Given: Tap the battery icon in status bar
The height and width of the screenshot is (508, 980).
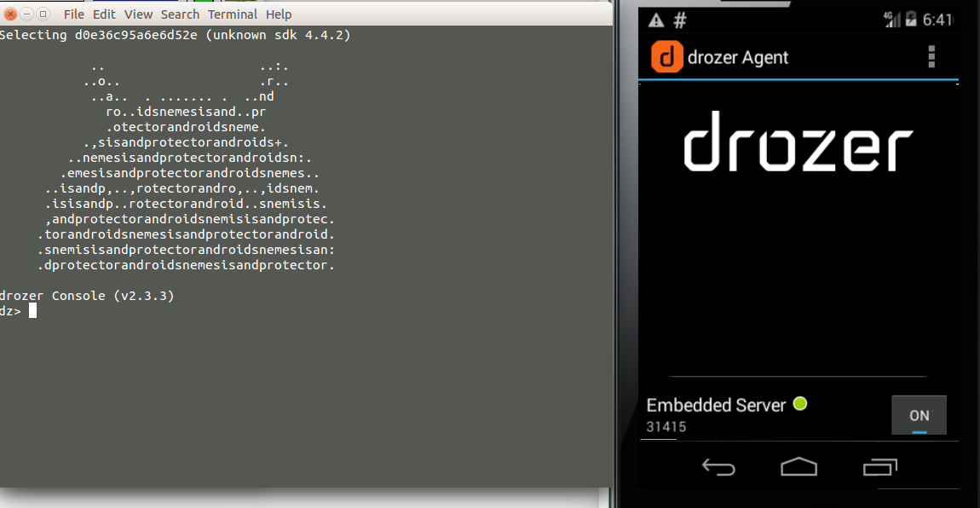Looking at the screenshot, I should point(911,20).
